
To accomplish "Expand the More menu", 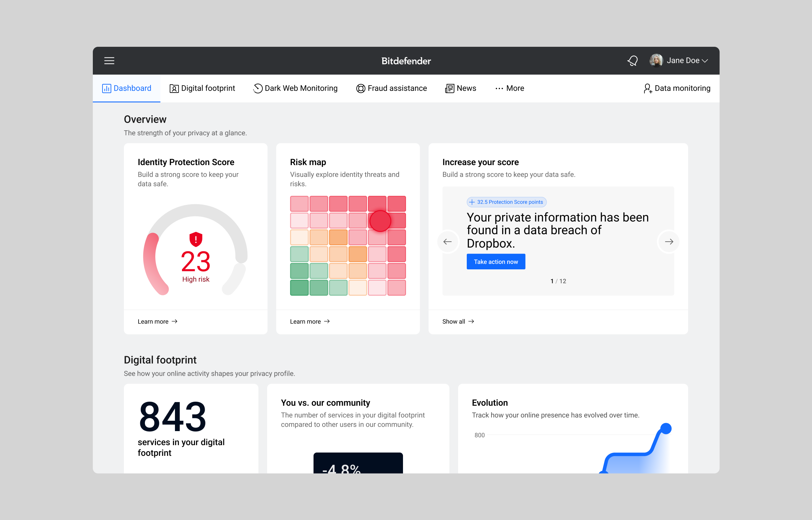I will click(x=510, y=88).
